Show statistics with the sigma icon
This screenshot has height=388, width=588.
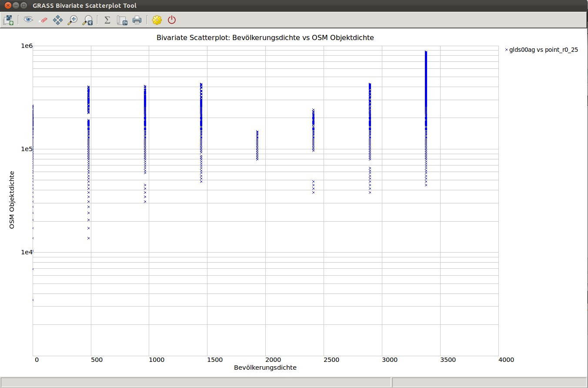[x=107, y=20]
